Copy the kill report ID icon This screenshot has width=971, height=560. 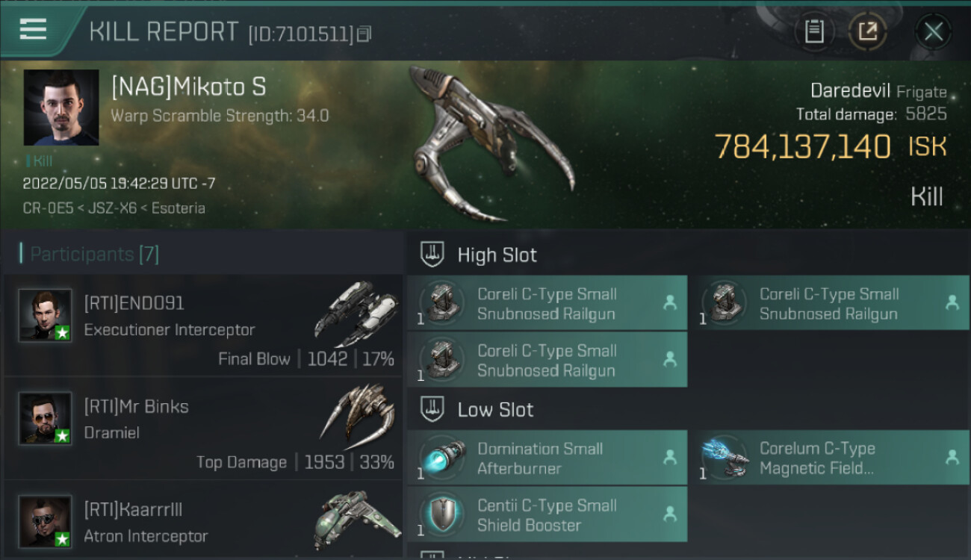(364, 34)
